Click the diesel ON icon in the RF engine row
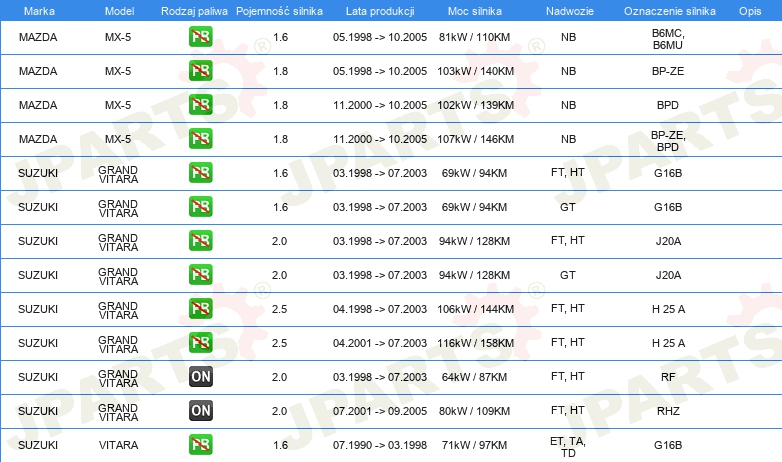Viewport: 782px width, 462px height. 200,377
